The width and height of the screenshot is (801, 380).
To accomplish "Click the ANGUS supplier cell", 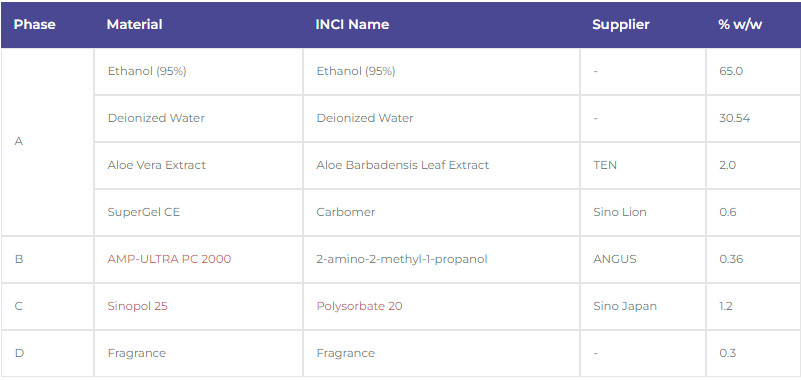I will [643, 259].
